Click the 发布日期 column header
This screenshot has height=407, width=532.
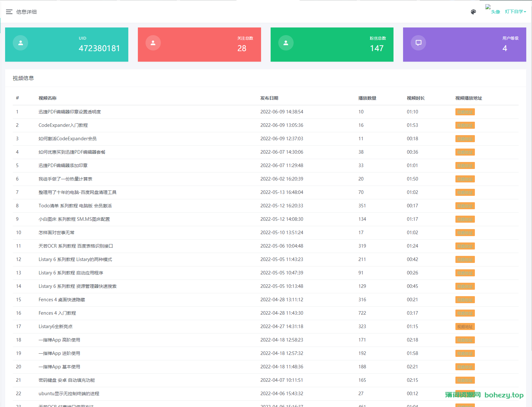(269, 98)
